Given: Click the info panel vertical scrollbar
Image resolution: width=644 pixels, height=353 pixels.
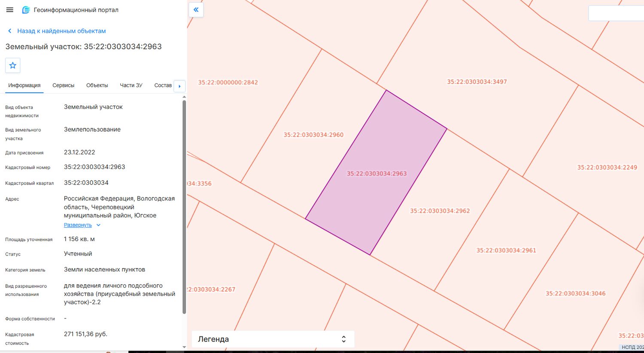Looking at the screenshot, I should click(184, 207).
